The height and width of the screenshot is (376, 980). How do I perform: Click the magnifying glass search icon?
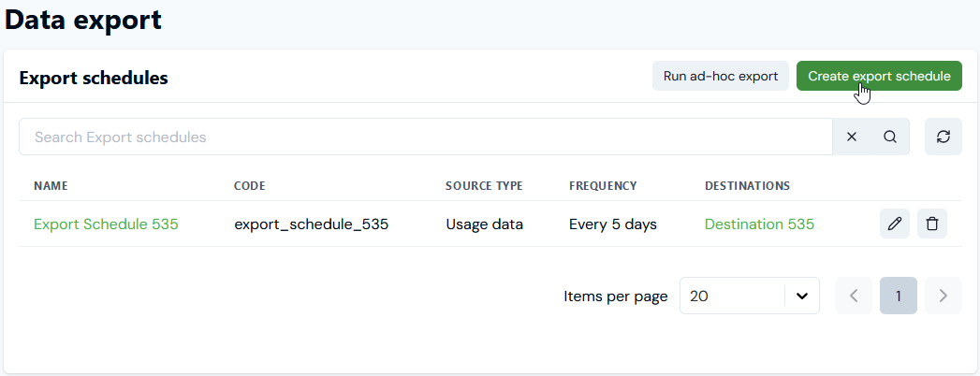click(890, 137)
